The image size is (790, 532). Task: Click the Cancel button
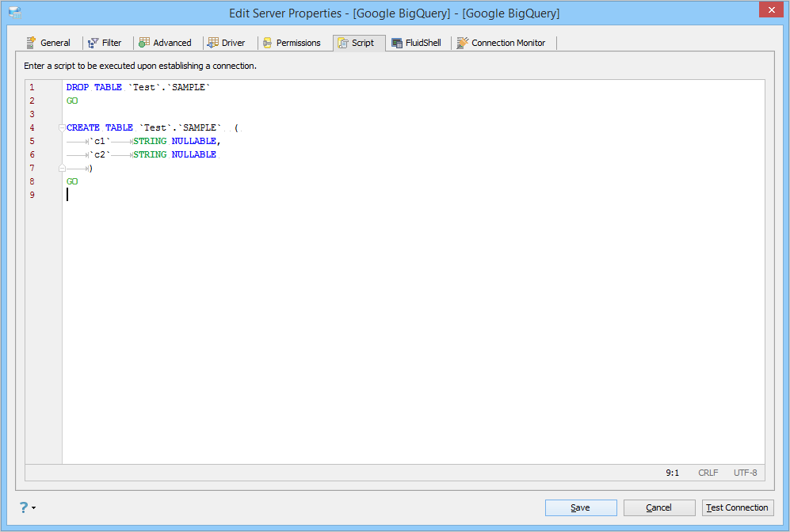coord(659,507)
